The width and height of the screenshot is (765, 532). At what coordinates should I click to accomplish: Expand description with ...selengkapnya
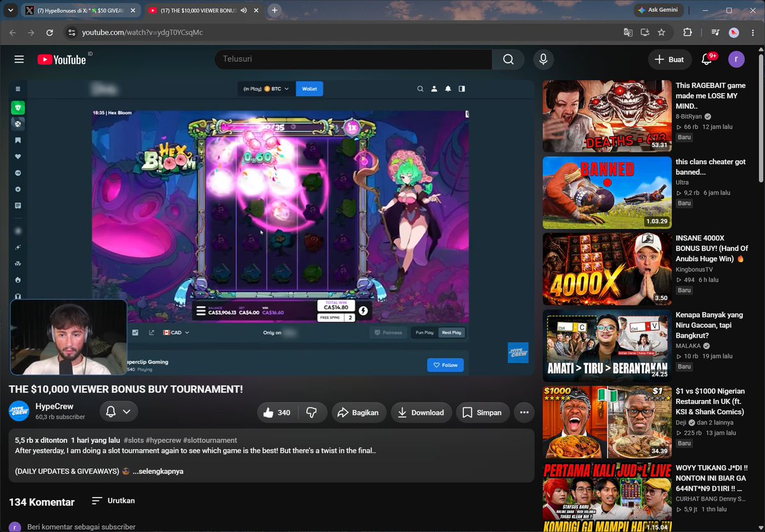pyautogui.click(x=158, y=471)
